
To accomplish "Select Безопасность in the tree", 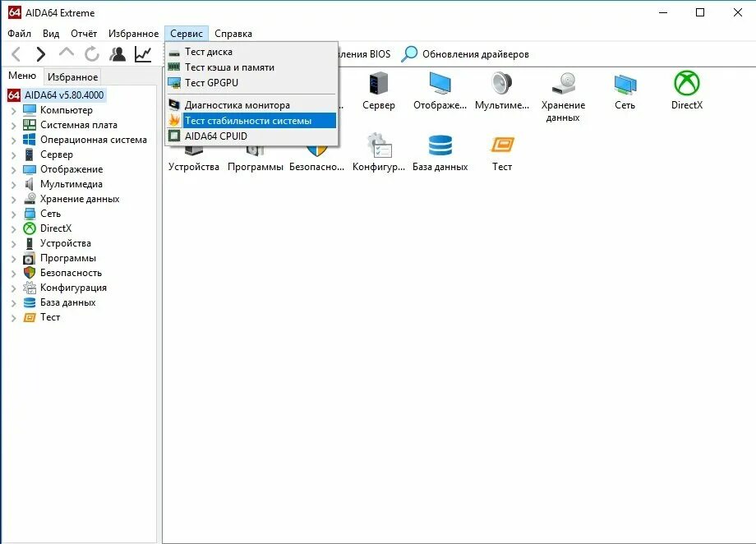I will [x=71, y=273].
